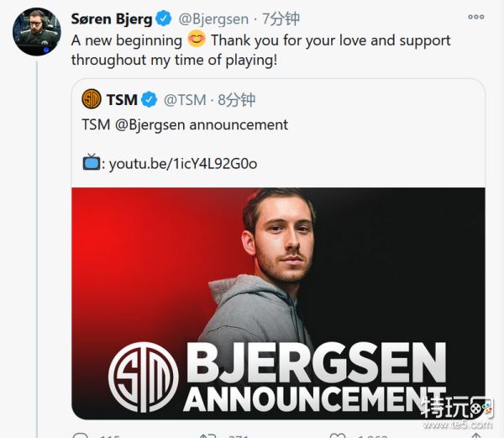The height and width of the screenshot is (438, 504).
Task: Click the reply icon under the tweet
Action: point(81,435)
